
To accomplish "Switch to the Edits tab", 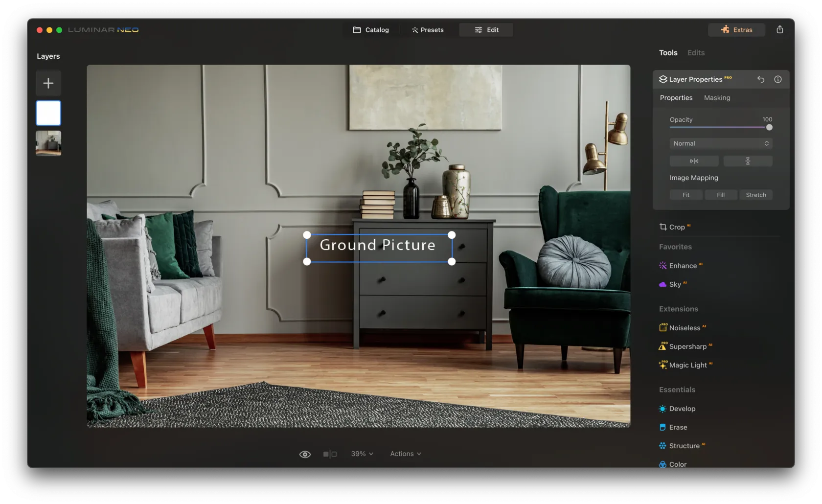I will coord(696,53).
